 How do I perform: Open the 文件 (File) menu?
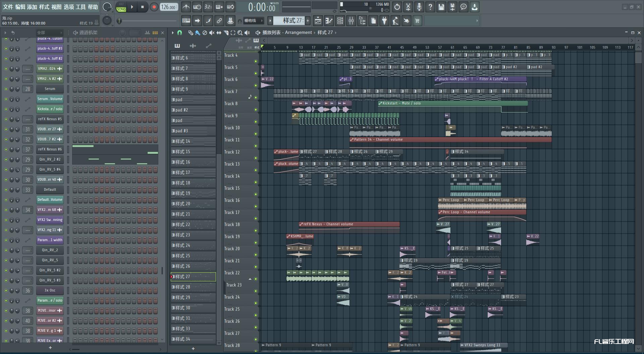click(x=8, y=7)
